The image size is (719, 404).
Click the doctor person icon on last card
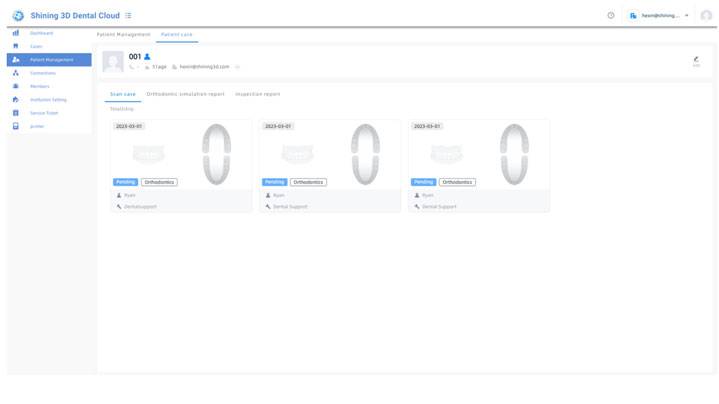[417, 195]
